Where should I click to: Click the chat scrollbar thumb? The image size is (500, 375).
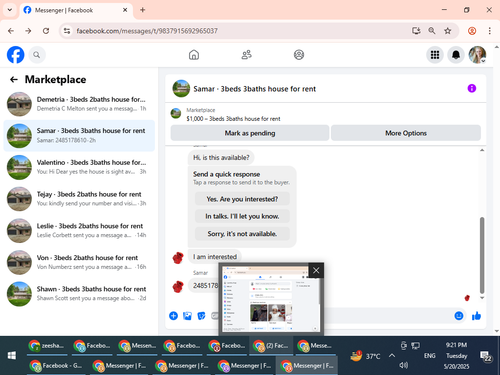click(x=482, y=255)
